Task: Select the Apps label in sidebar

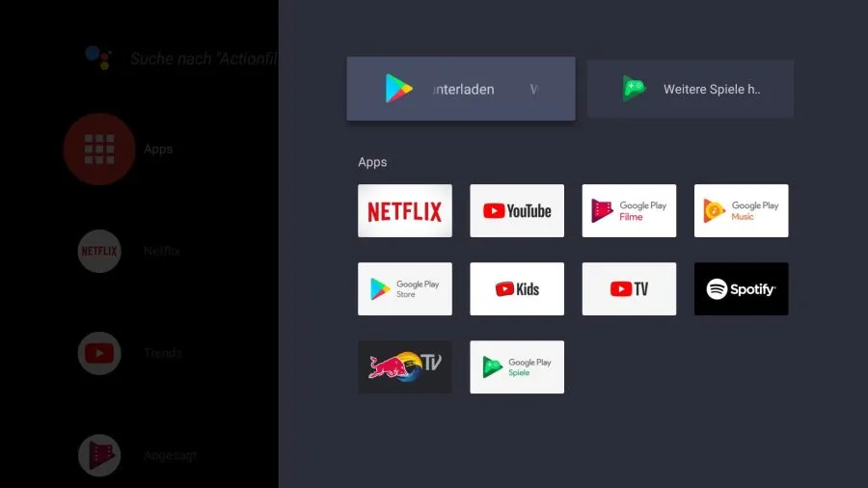Action: [158, 149]
